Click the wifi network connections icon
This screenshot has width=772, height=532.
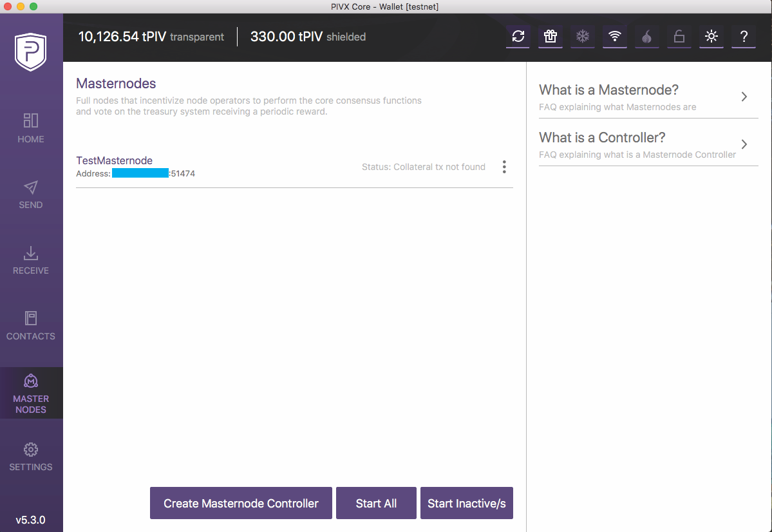pyautogui.click(x=614, y=37)
